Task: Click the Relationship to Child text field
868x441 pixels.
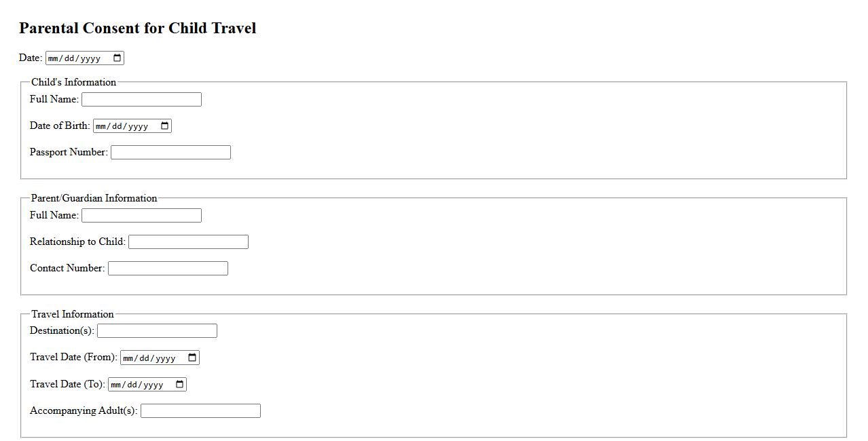Action: (188, 242)
